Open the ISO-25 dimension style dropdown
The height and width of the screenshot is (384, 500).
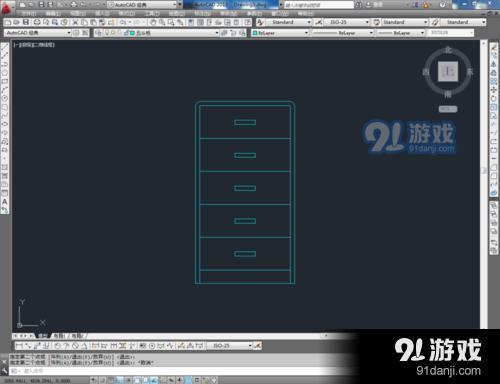click(x=347, y=22)
